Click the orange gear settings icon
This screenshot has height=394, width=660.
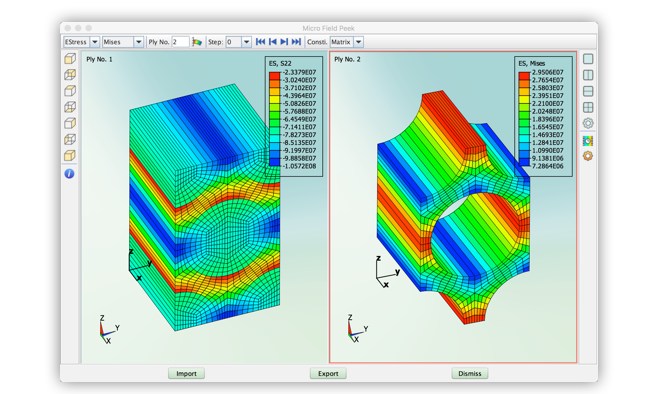click(588, 156)
